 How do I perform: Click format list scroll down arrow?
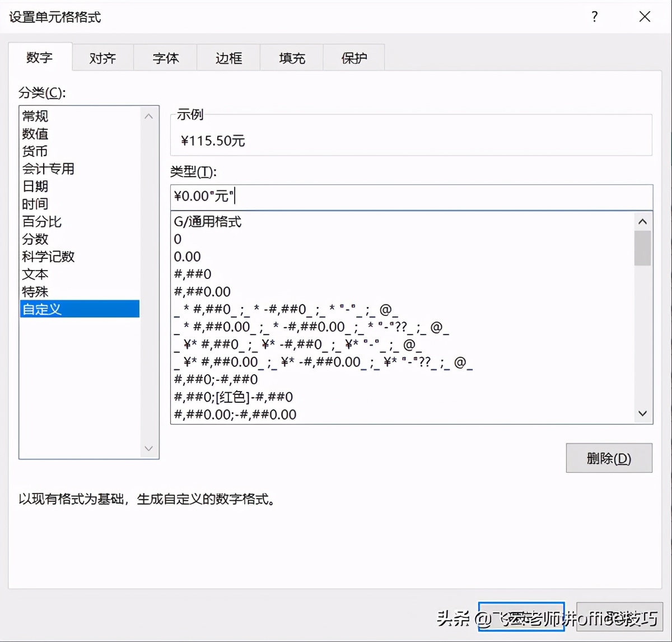643,413
